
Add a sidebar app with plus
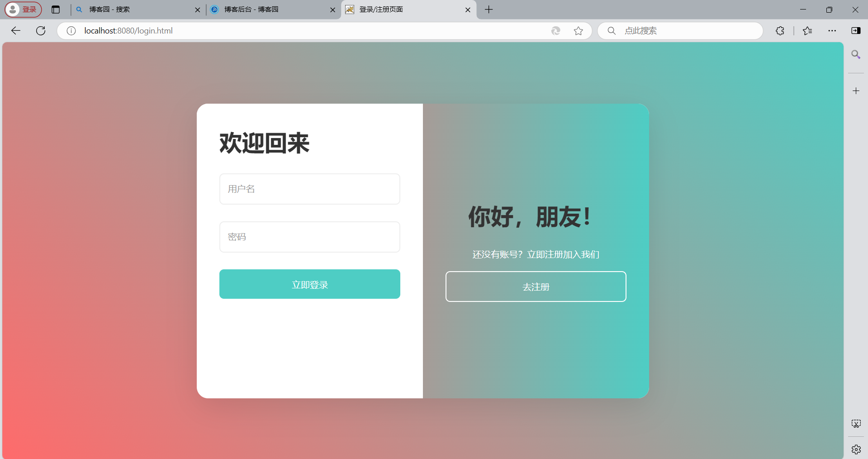point(856,91)
